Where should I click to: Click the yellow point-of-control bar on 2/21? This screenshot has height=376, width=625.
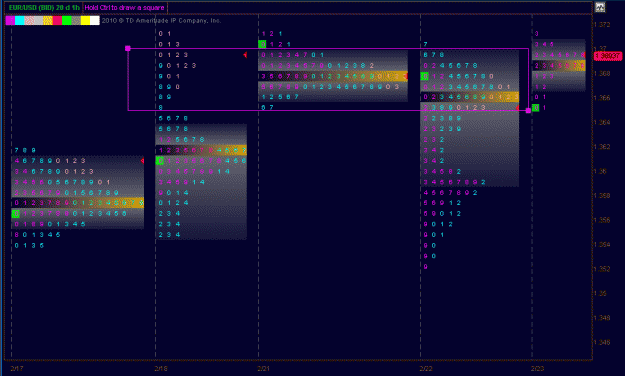point(333,76)
